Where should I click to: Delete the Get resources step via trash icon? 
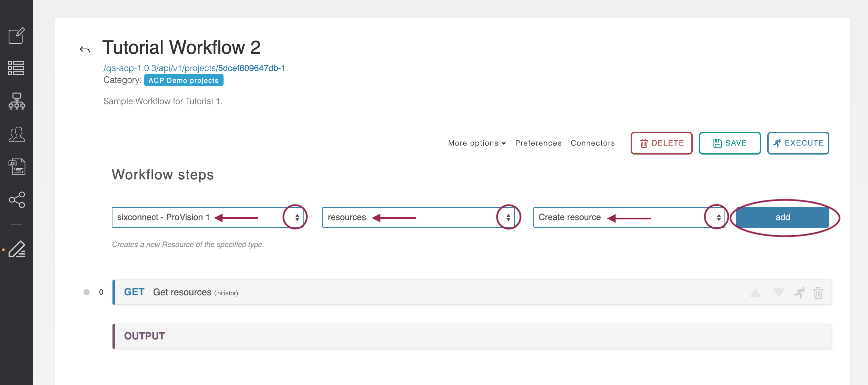pyautogui.click(x=818, y=293)
